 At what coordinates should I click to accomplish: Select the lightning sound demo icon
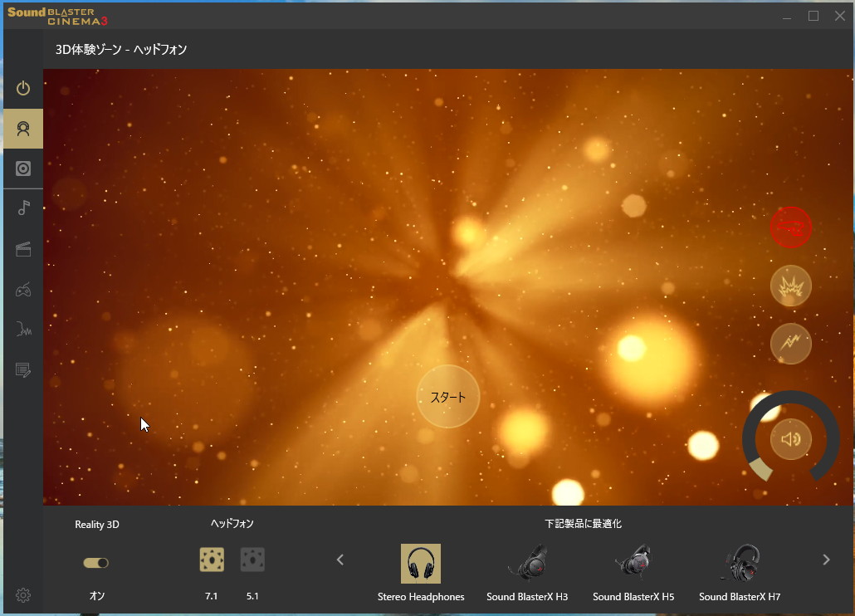790,344
